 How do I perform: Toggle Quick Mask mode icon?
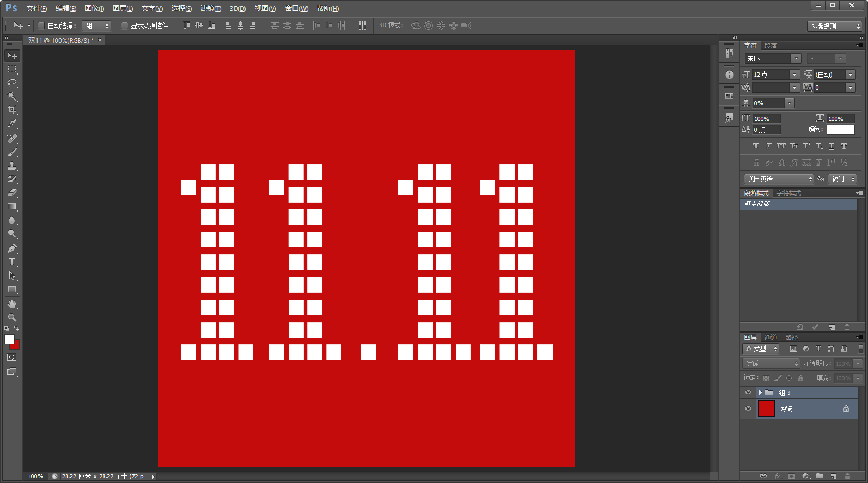[11, 357]
